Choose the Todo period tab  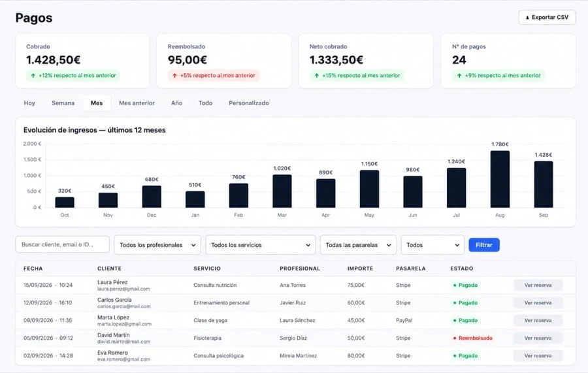[205, 103]
